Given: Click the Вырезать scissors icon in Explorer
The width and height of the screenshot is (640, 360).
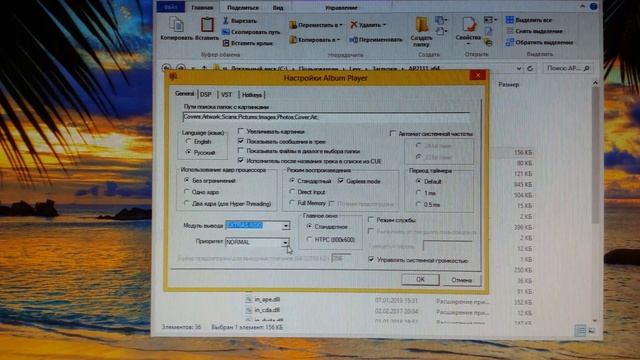Looking at the screenshot, I should 225,20.
